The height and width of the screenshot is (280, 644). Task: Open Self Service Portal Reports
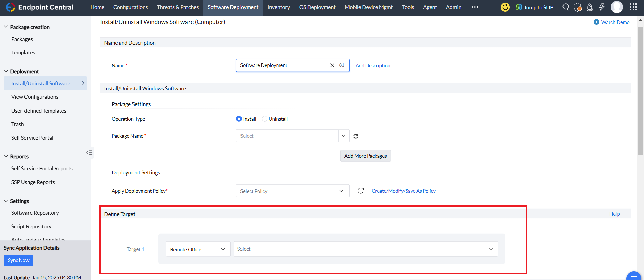coord(42,169)
